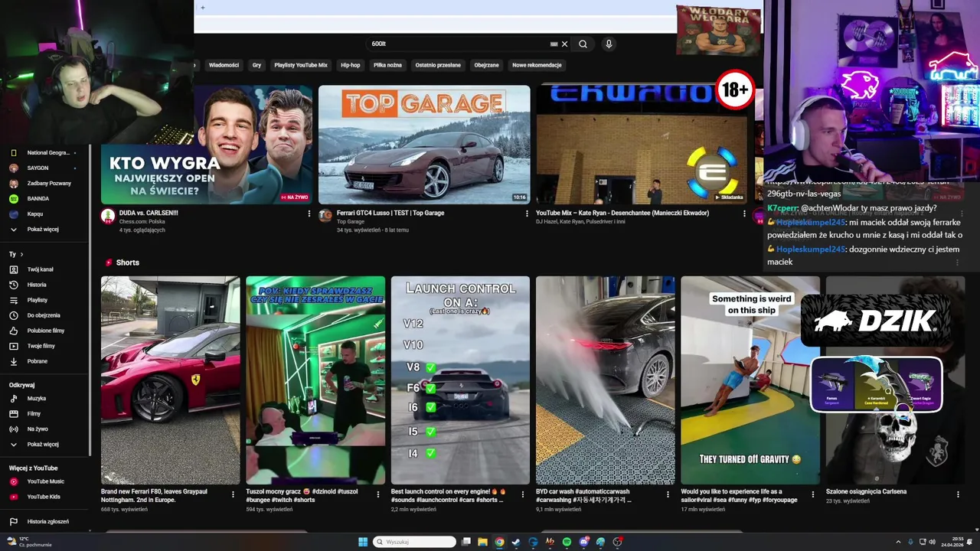Viewport: 980px width, 551px height.
Task: Click taskbar Wyszukaj search box
Action: click(414, 542)
